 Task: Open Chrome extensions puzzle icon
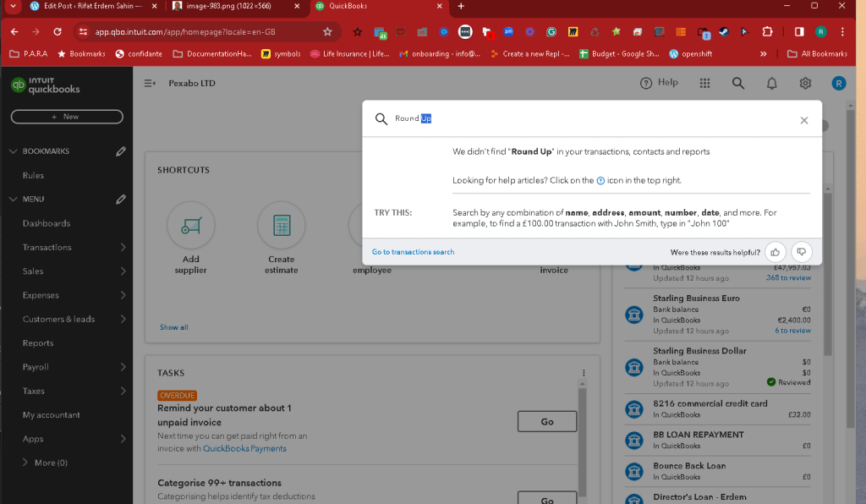[767, 32]
